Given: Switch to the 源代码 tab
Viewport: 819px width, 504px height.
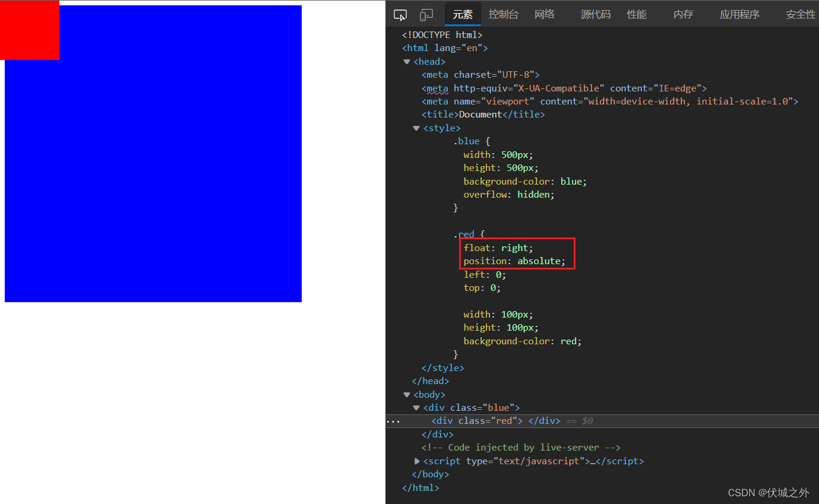Looking at the screenshot, I should click(x=596, y=15).
